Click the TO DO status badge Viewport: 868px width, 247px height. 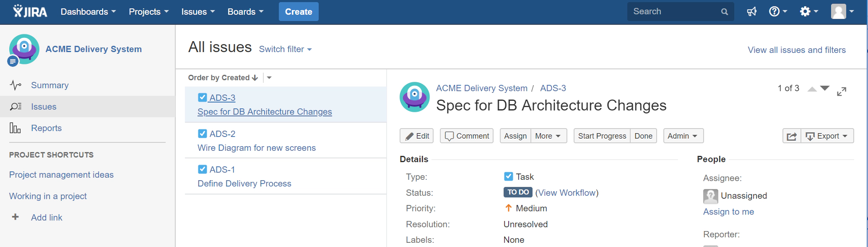pos(517,192)
